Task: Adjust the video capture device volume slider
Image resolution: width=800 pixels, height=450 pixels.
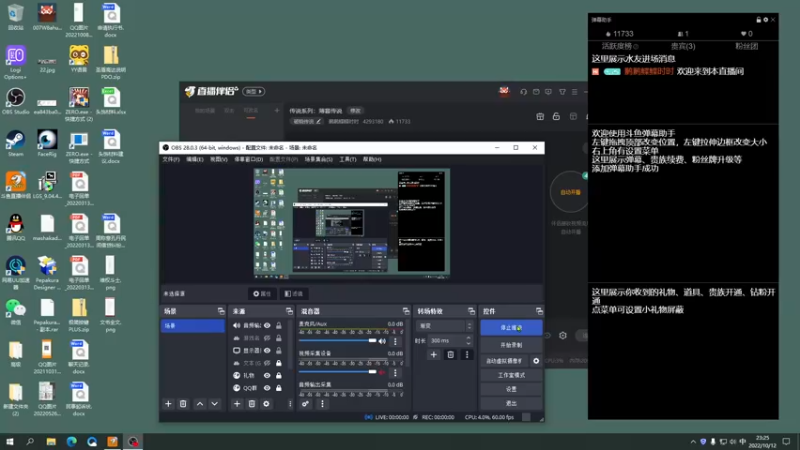Action: click(338, 372)
